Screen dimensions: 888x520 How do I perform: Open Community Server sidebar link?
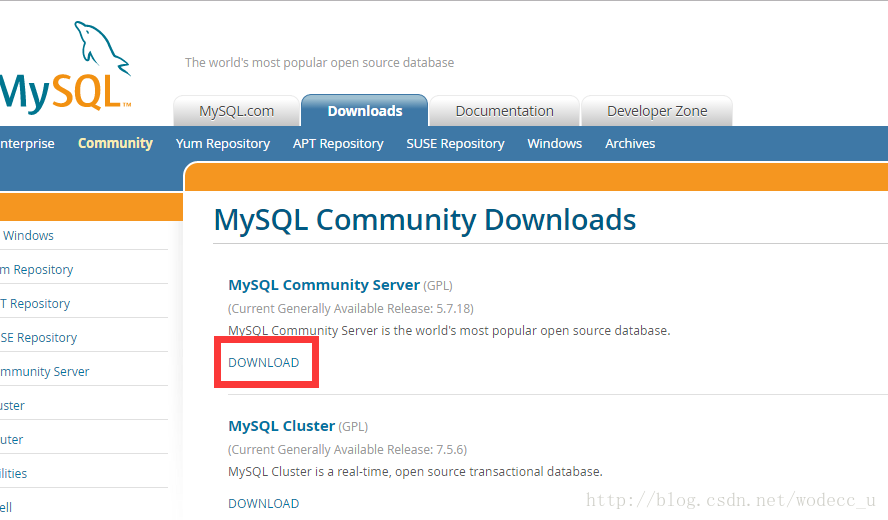(45, 372)
